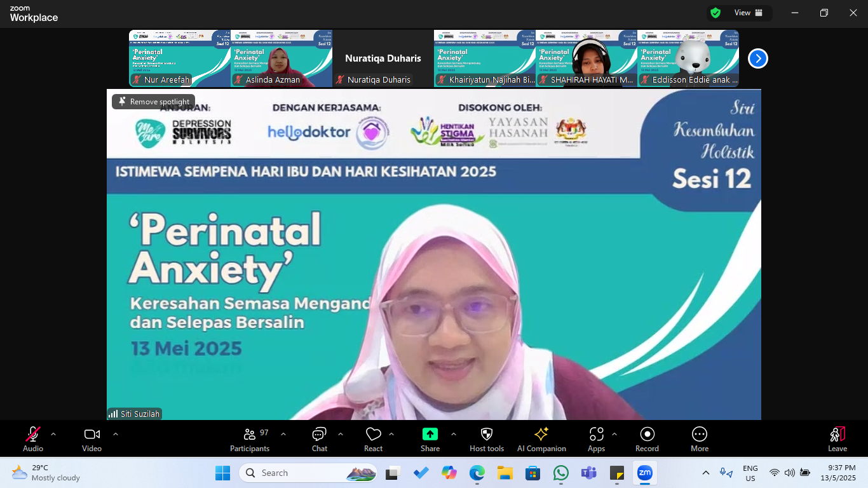
Task: Expand participants options arrow
Action: click(x=283, y=434)
